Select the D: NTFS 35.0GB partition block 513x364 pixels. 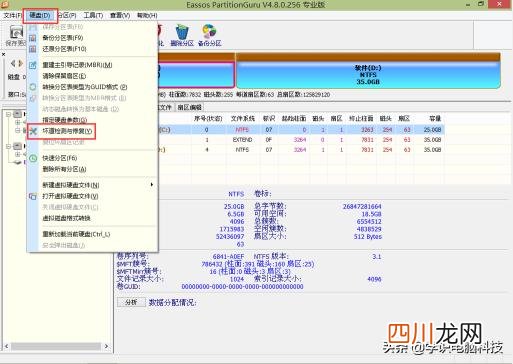pyautogui.click(x=368, y=75)
